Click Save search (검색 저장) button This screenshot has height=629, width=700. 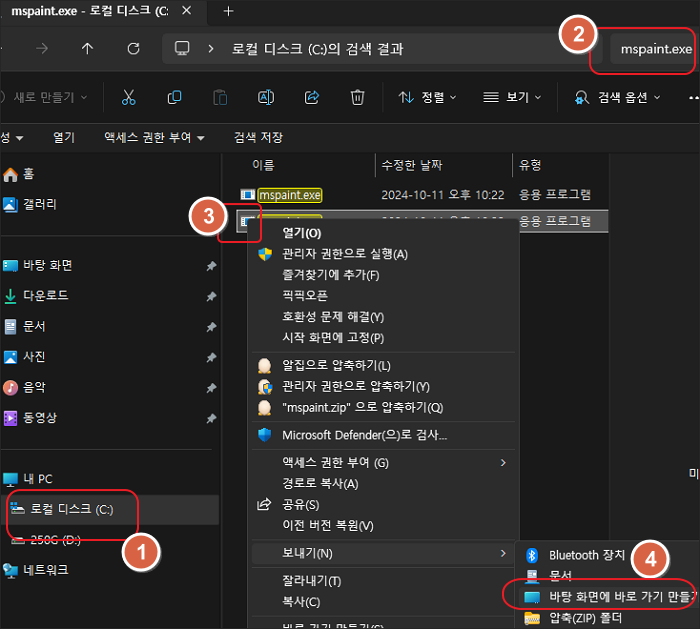(258, 137)
